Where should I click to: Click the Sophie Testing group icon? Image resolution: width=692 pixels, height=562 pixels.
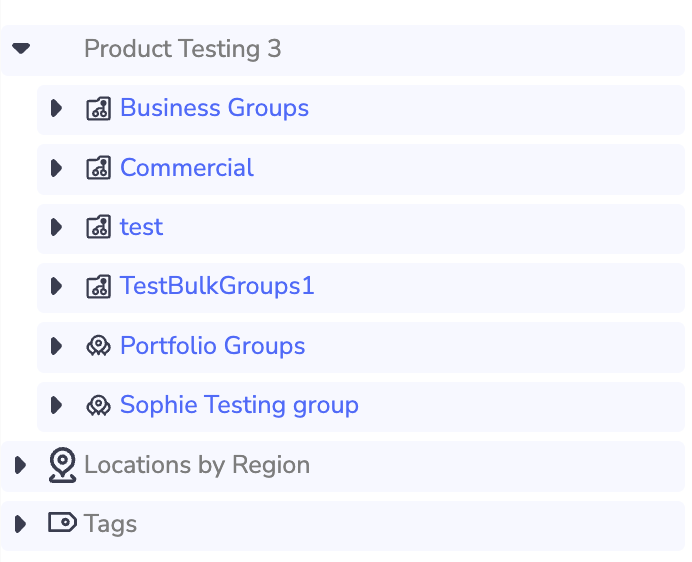tap(97, 406)
